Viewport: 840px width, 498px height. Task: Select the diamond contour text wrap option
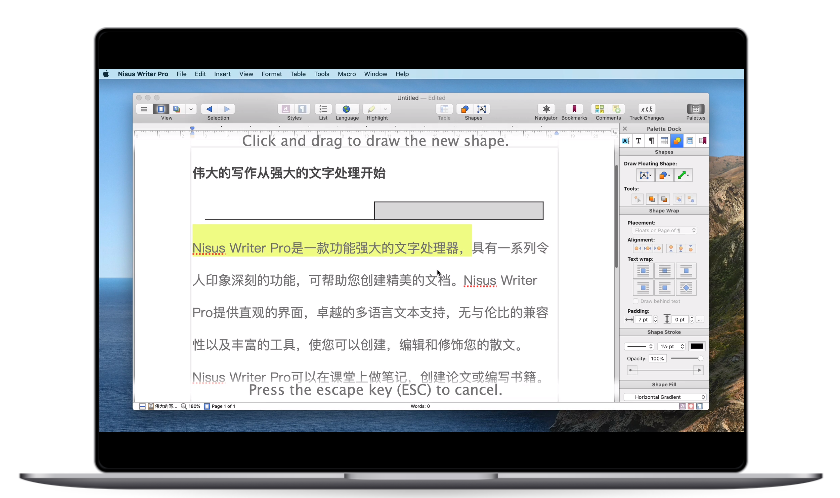(686, 288)
